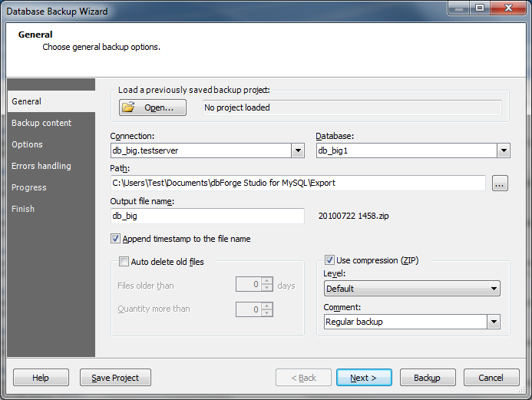Disable Use compression (ZIP) checkbox
The width and height of the screenshot is (532, 400).
(x=329, y=260)
